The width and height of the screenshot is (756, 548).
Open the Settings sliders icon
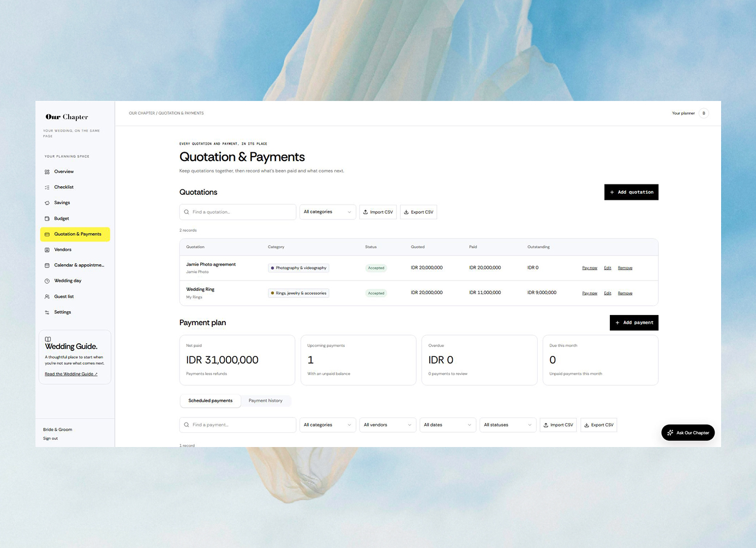tap(47, 312)
